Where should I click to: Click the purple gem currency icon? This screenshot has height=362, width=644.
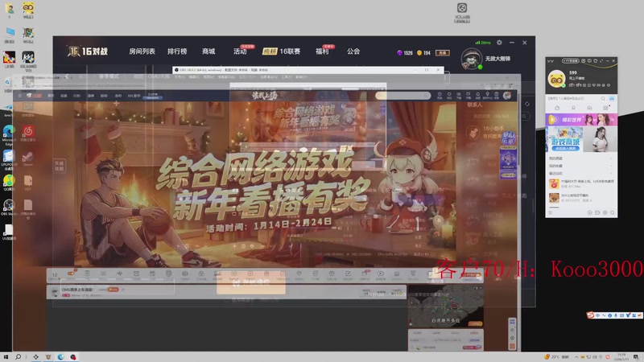399,53
